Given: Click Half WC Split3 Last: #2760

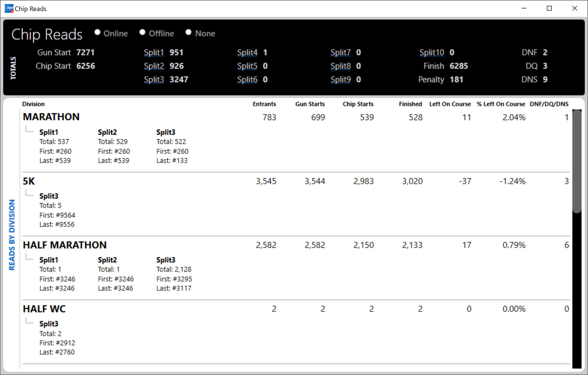Looking at the screenshot, I should (57, 352).
